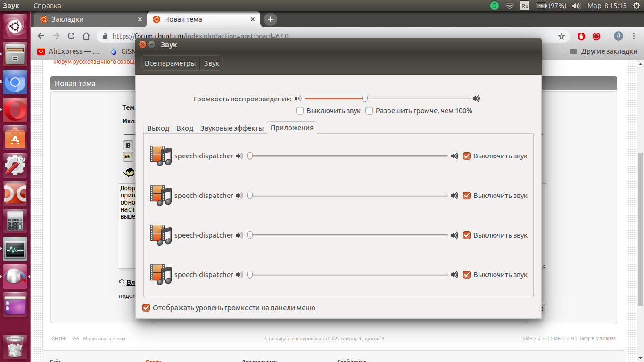Open 'Другие закладки' bookmarks folder
644x362 pixels.
[603, 51]
